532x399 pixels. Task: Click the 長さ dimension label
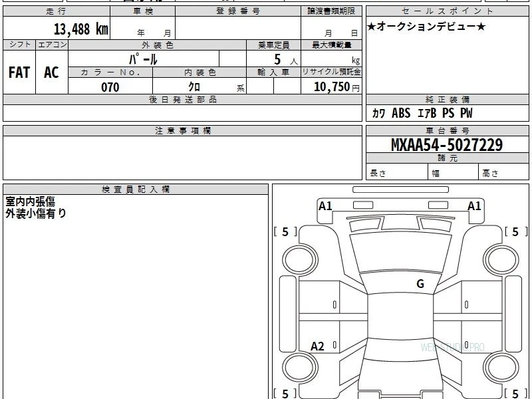pyautogui.click(x=378, y=173)
